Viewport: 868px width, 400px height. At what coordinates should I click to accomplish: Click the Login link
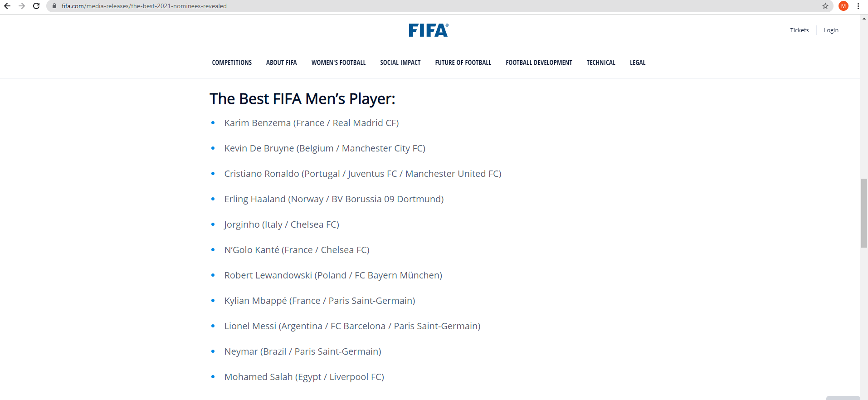(x=831, y=30)
